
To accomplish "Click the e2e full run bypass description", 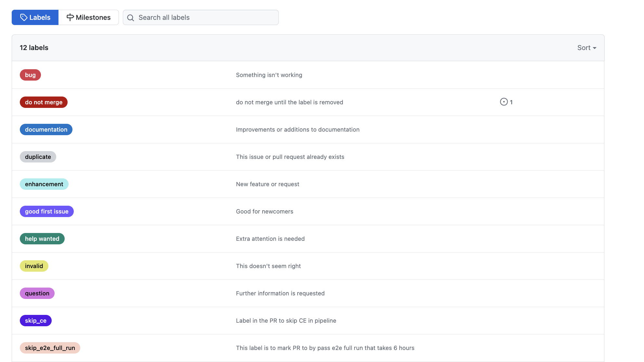I will coord(325,348).
